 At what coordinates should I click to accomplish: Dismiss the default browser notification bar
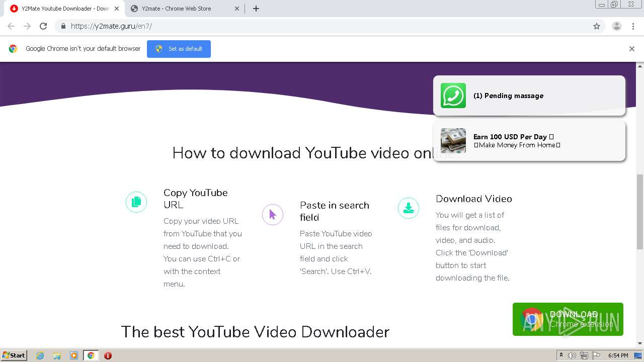point(632,49)
